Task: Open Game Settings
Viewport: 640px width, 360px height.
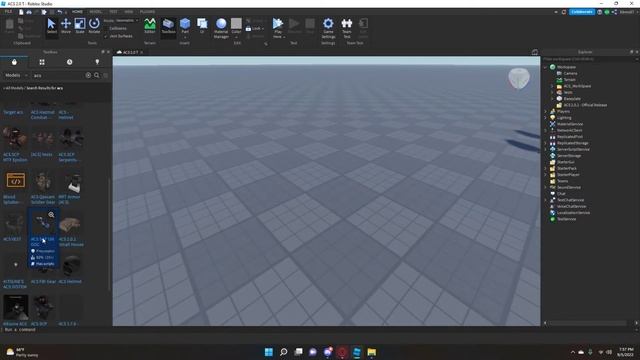Action: click(x=328, y=28)
